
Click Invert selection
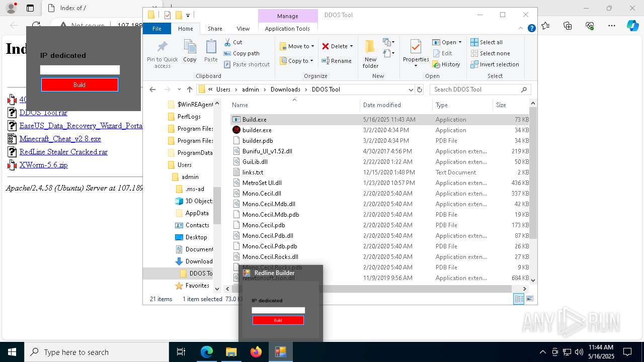(495, 64)
